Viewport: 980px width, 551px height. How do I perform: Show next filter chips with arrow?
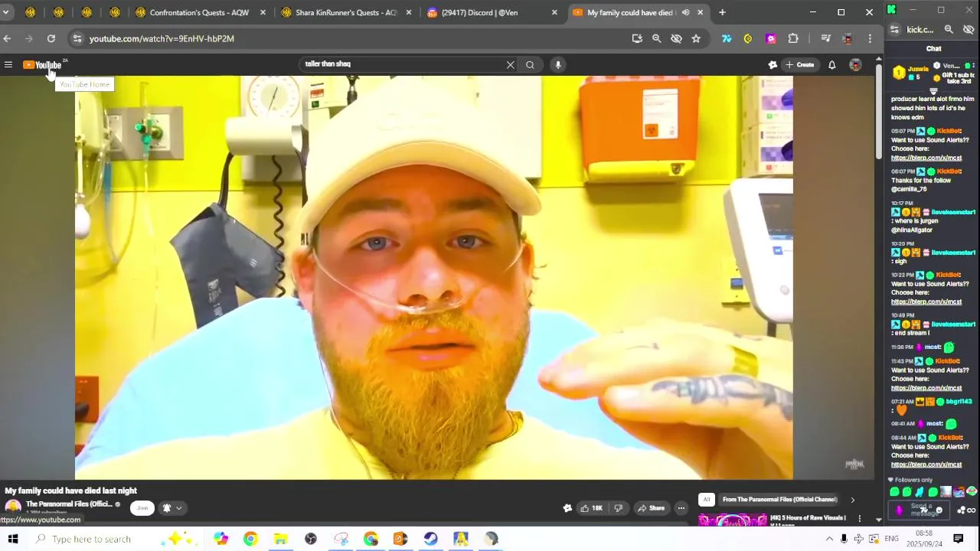point(852,500)
